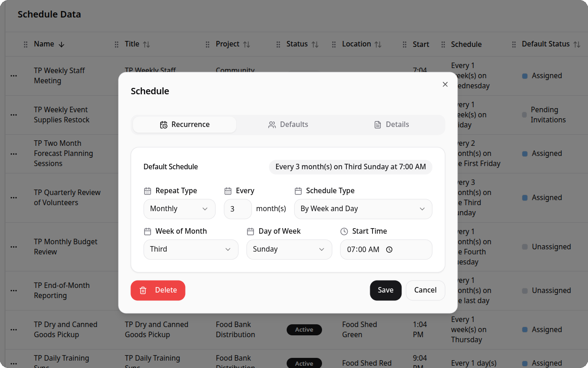Expand the Week of Month dropdown showing Third

tap(191, 249)
